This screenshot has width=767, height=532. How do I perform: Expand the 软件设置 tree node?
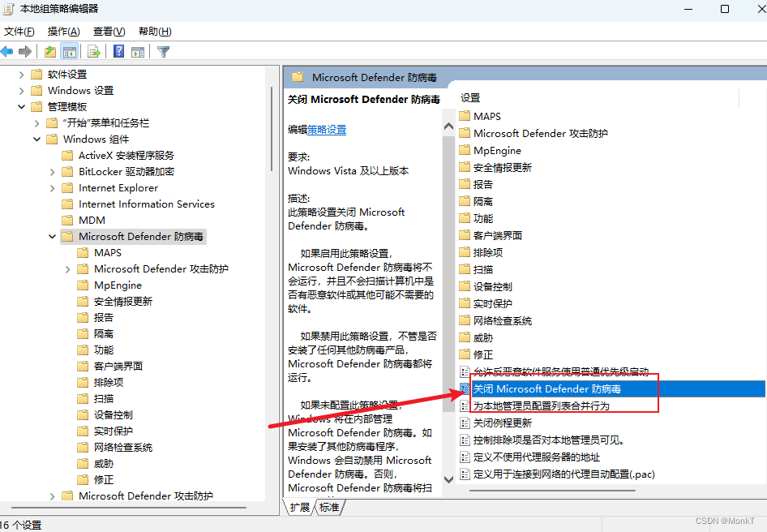(21, 75)
